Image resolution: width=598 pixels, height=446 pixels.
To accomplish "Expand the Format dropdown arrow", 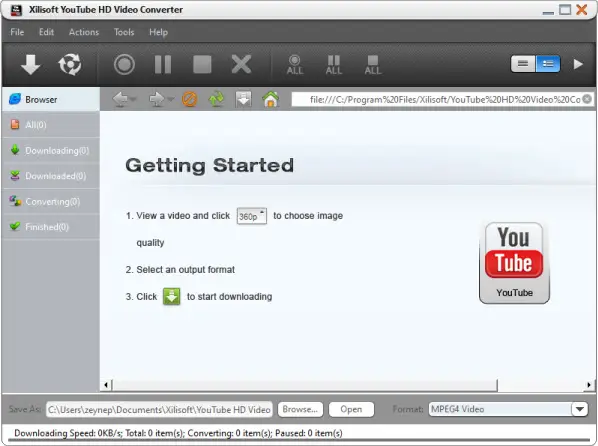I will pyautogui.click(x=580, y=409).
